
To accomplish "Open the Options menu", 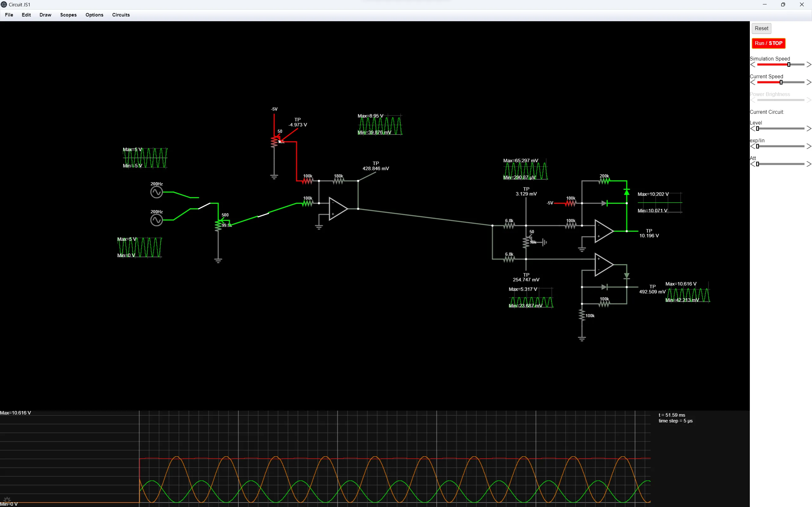I will coord(94,15).
